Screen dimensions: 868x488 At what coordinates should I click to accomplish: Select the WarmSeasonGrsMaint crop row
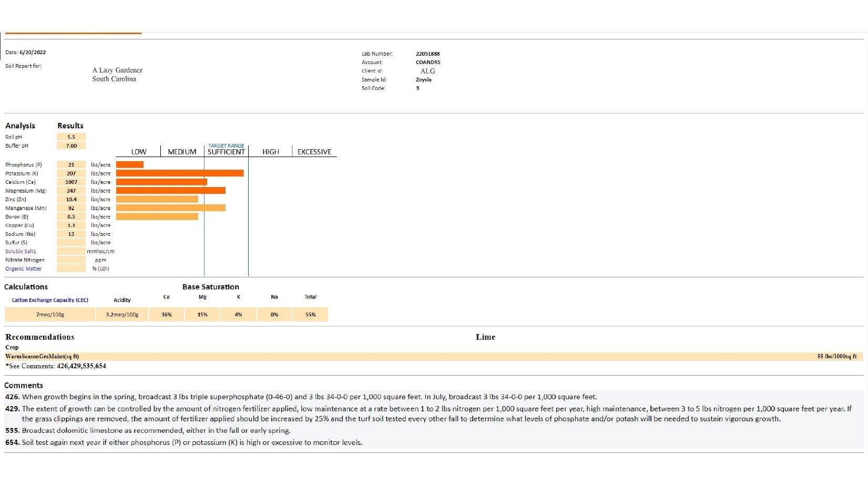pos(434,356)
